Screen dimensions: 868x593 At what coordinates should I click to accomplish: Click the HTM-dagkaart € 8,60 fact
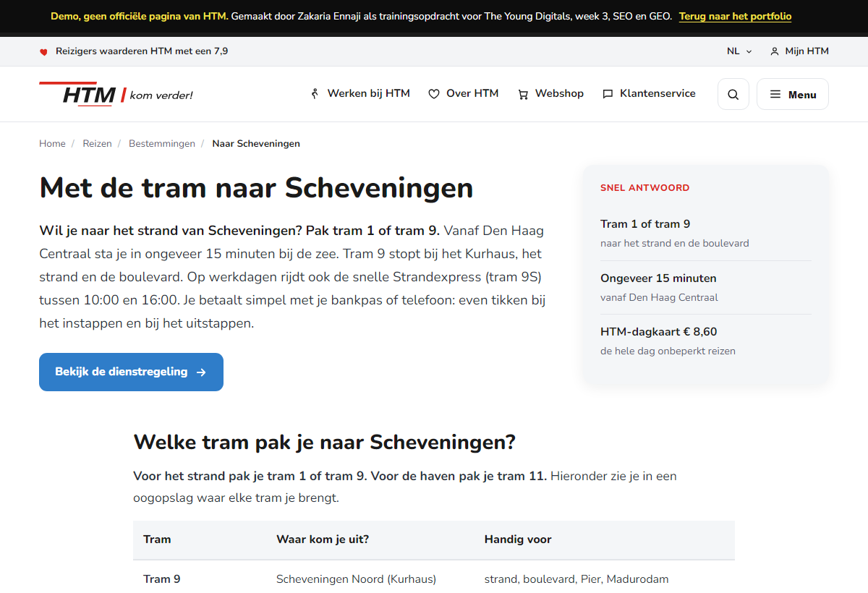click(658, 332)
